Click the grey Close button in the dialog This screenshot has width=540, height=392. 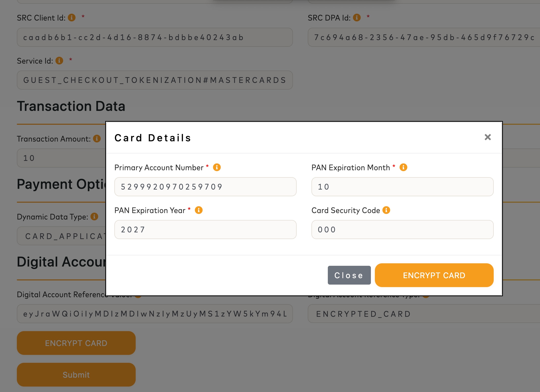pos(349,275)
